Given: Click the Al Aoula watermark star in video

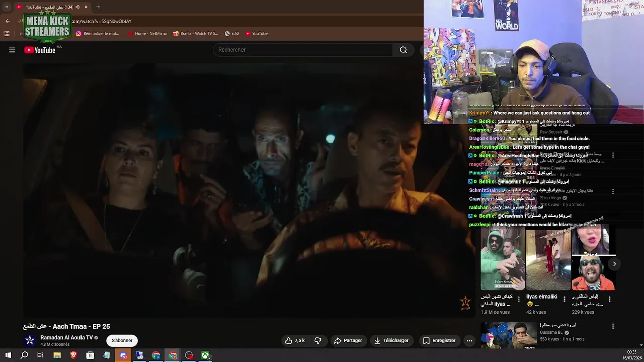Looking at the screenshot, I should coord(465,303).
